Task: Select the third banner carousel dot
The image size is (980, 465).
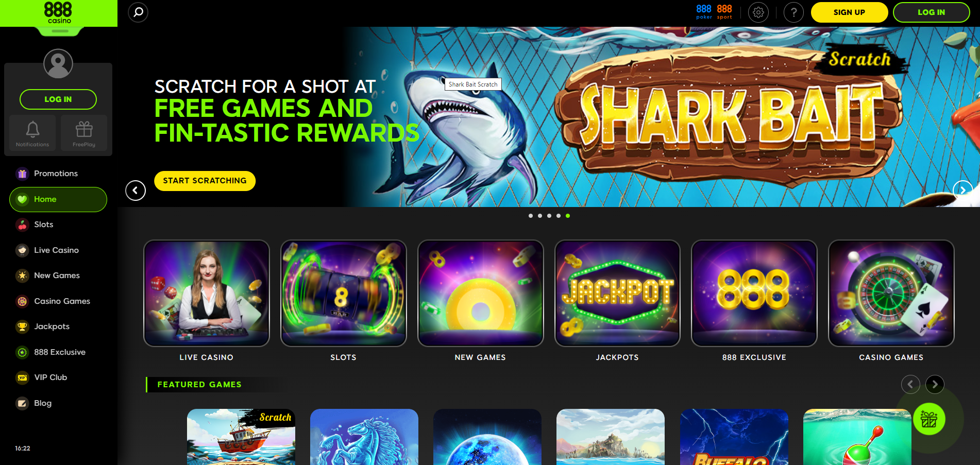Action: pos(549,216)
